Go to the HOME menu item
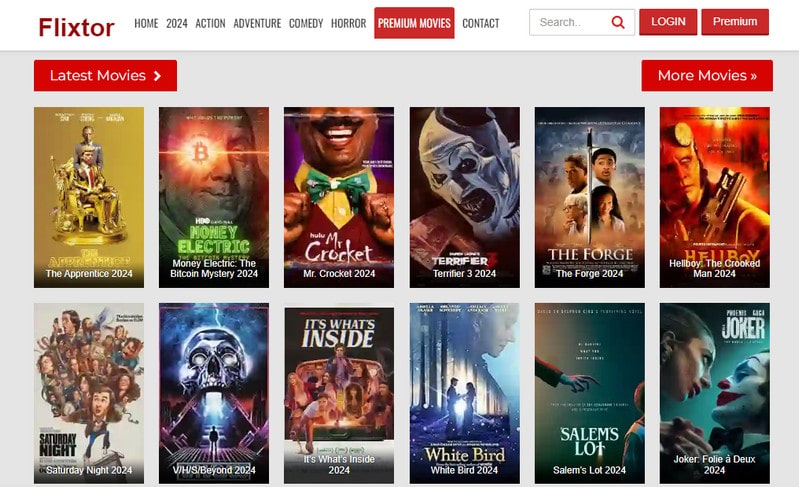Image resolution: width=799 pixels, height=487 pixels. (146, 23)
